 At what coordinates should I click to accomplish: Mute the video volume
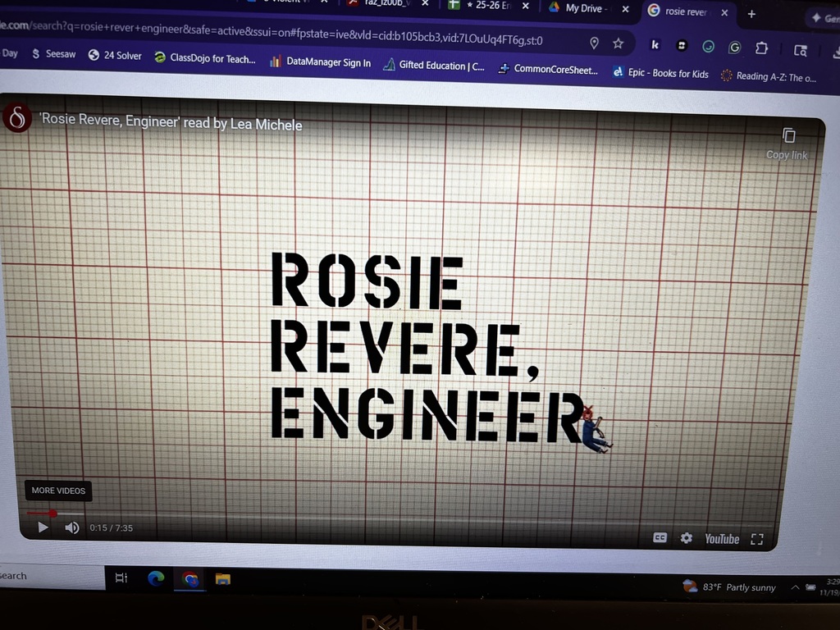(x=72, y=527)
